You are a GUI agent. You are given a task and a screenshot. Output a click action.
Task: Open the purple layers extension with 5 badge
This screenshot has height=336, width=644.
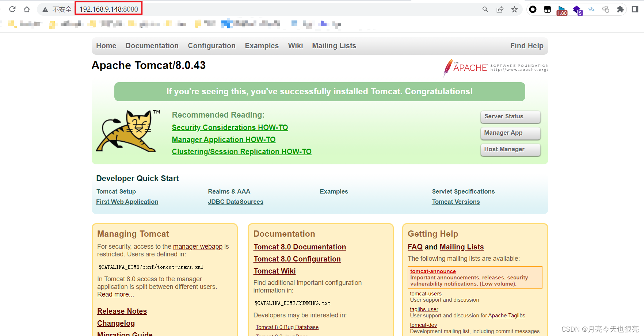[x=578, y=10]
